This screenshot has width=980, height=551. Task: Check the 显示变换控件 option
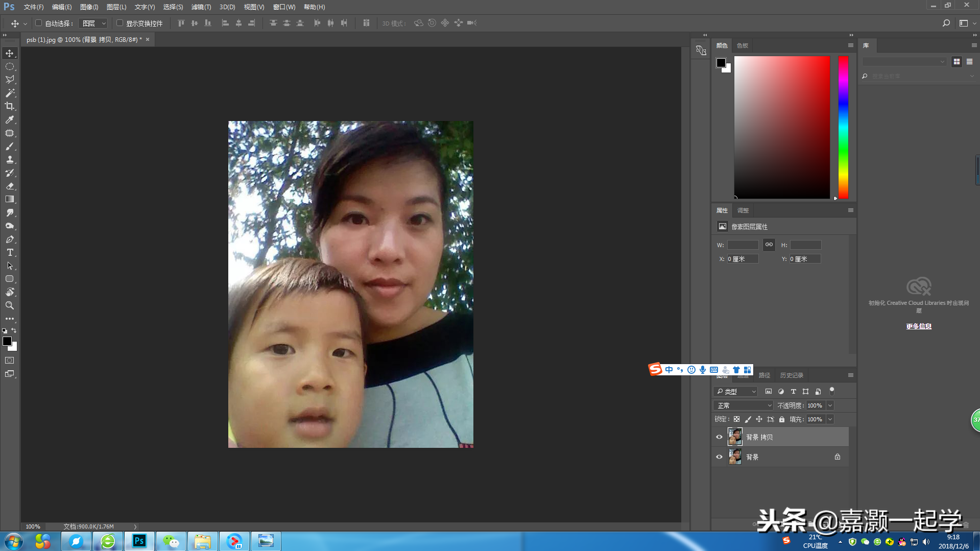click(x=120, y=23)
